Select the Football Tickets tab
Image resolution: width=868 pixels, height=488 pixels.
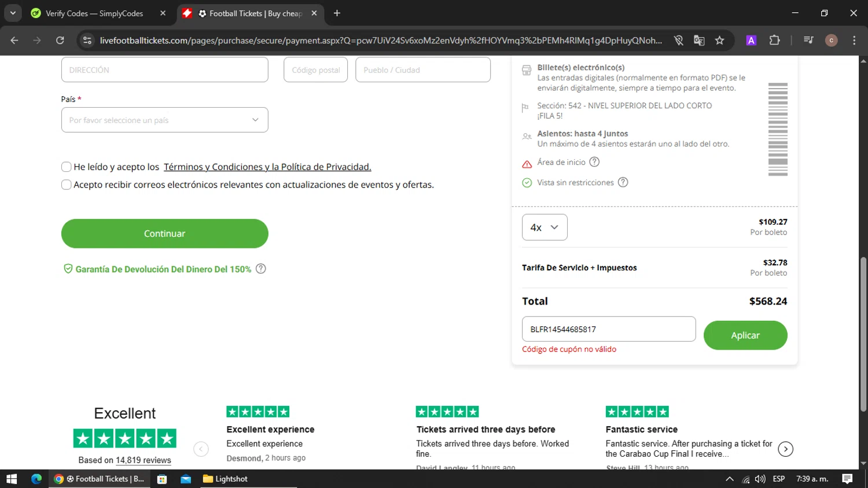251,13
